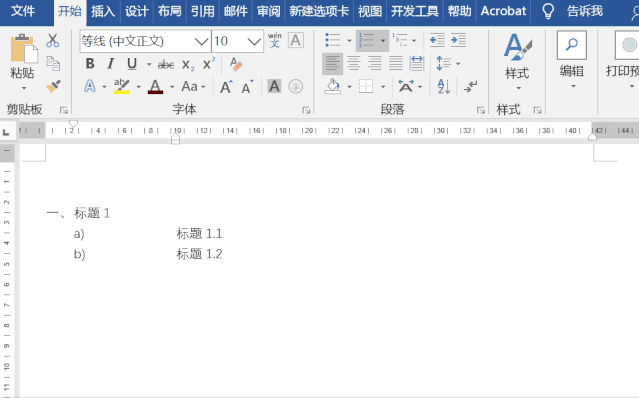The width and height of the screenshot is (639, 398).
Task: Open the 字体 group dialog launcher
Action: point(306,110)
